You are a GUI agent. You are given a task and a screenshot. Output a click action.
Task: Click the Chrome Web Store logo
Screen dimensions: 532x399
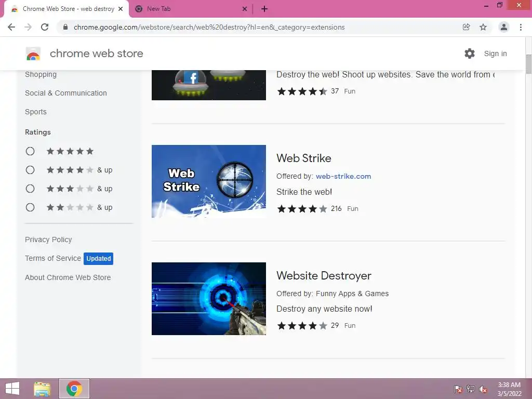coord(33,54)
